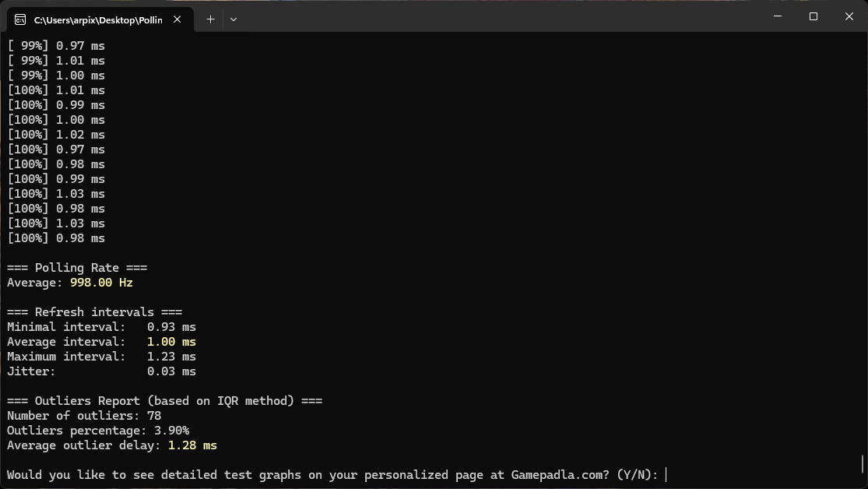Click the Gamepadla.com text in the prompt
The image size is (868, 489).
(560, 475)
